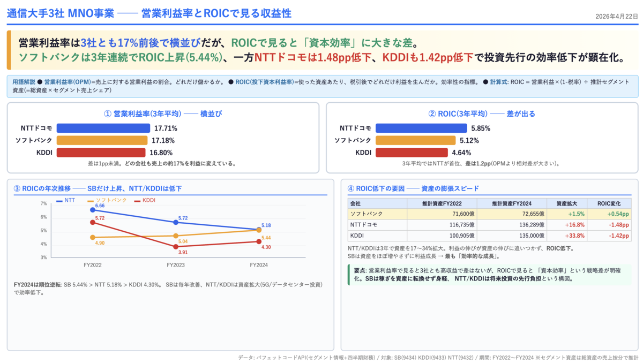
Task: Click the 6.66 NTT data point
Action: point(93,210)
